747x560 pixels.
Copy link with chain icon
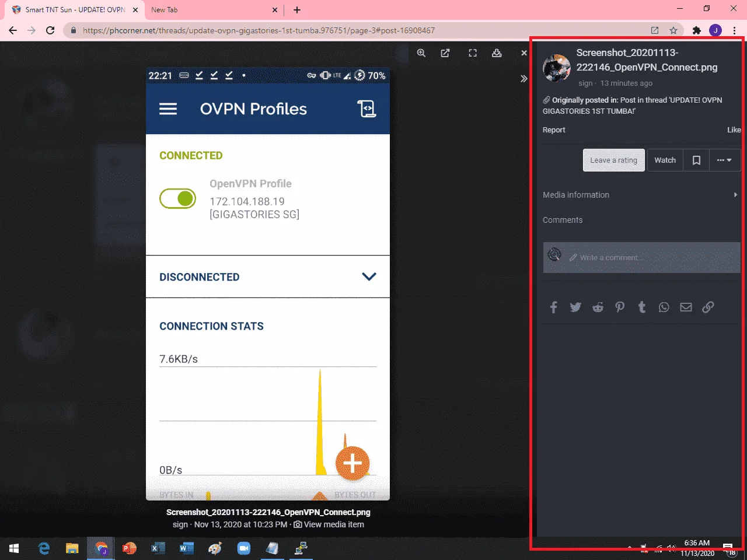708,307
